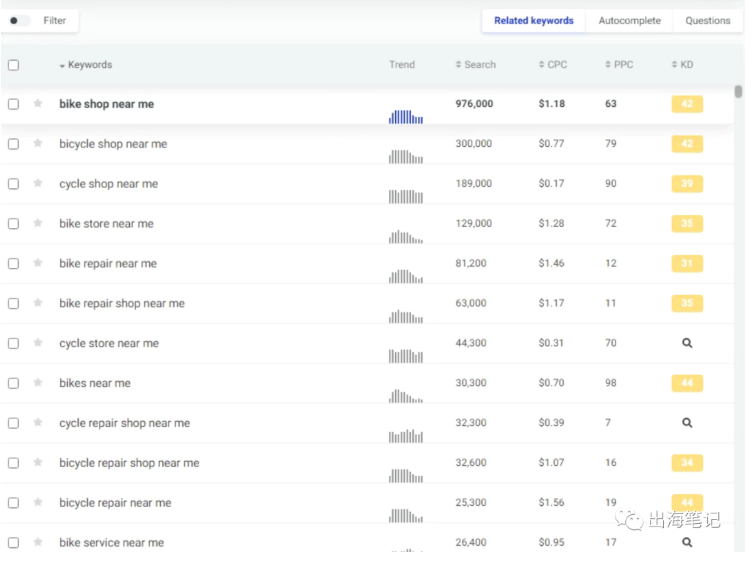Switch to Autocomplete tab
The width and height of the screenshot is (752, 567).
629,21
